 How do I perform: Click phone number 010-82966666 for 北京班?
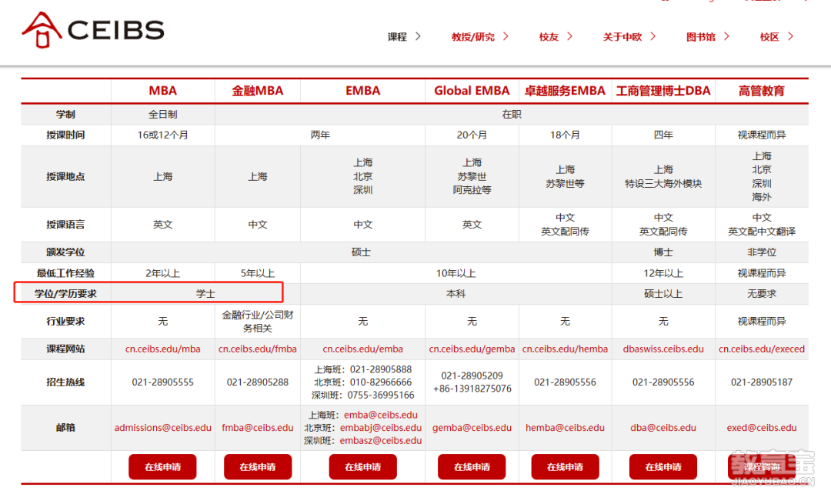381,382
